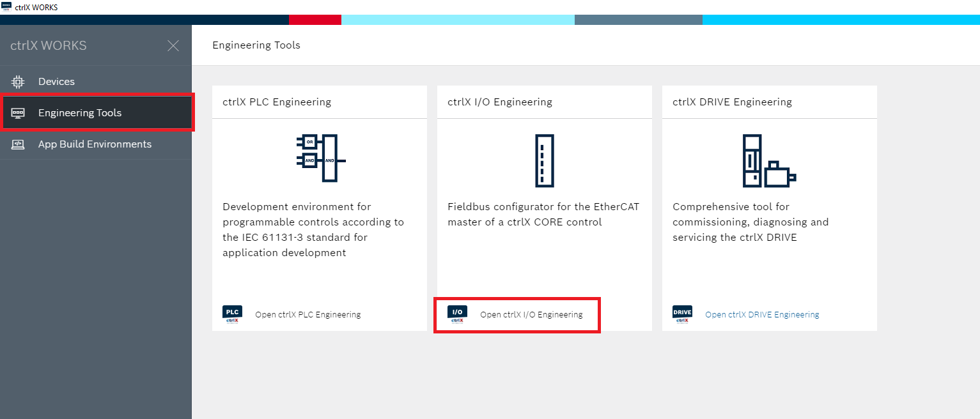Click the drive and motor illustration
The width and height of the screenshot is (980, 419).
[769, 160]
